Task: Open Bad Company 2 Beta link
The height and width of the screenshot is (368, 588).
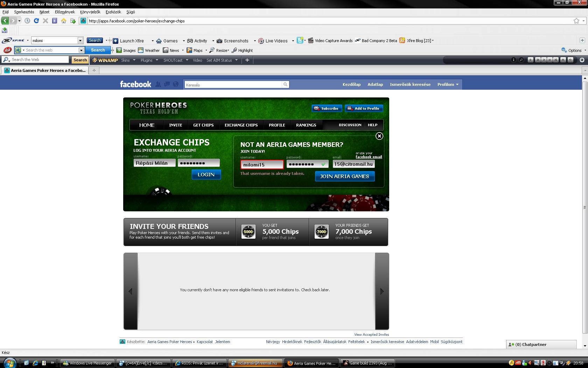Action: (x=376, y=41)
